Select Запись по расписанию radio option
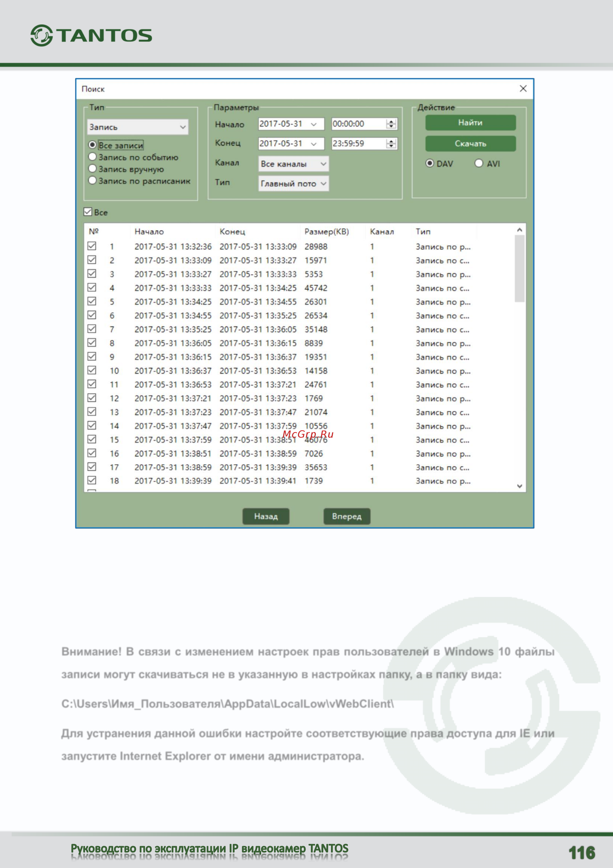 click(92, 180)
